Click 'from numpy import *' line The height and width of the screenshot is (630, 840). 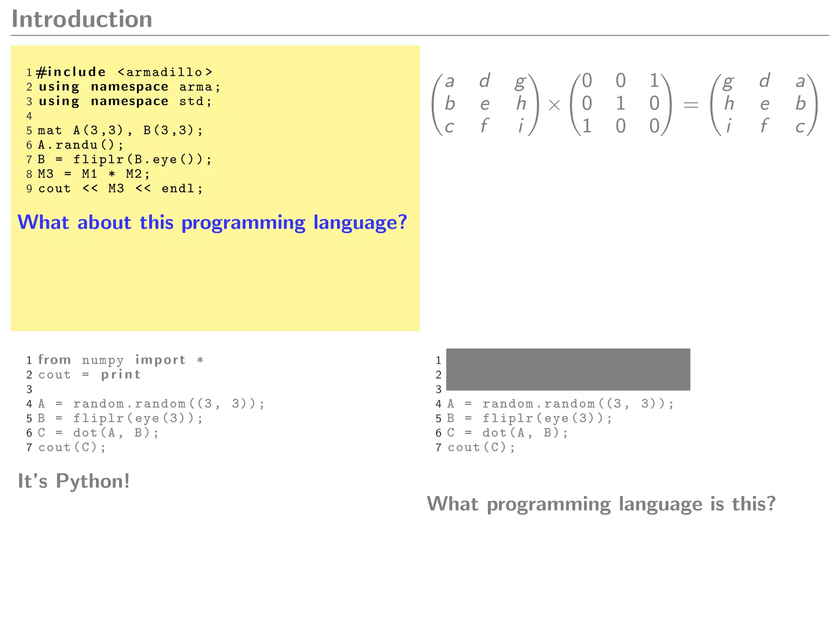(121, 360)
